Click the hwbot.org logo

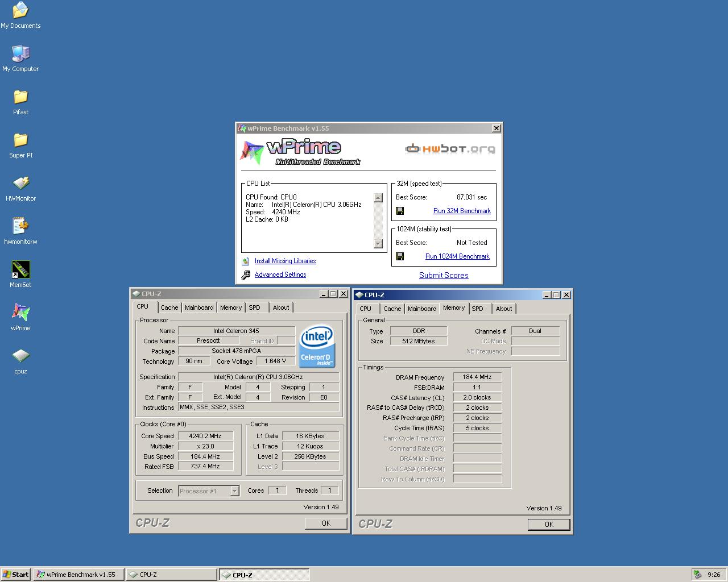pos(450,149)
